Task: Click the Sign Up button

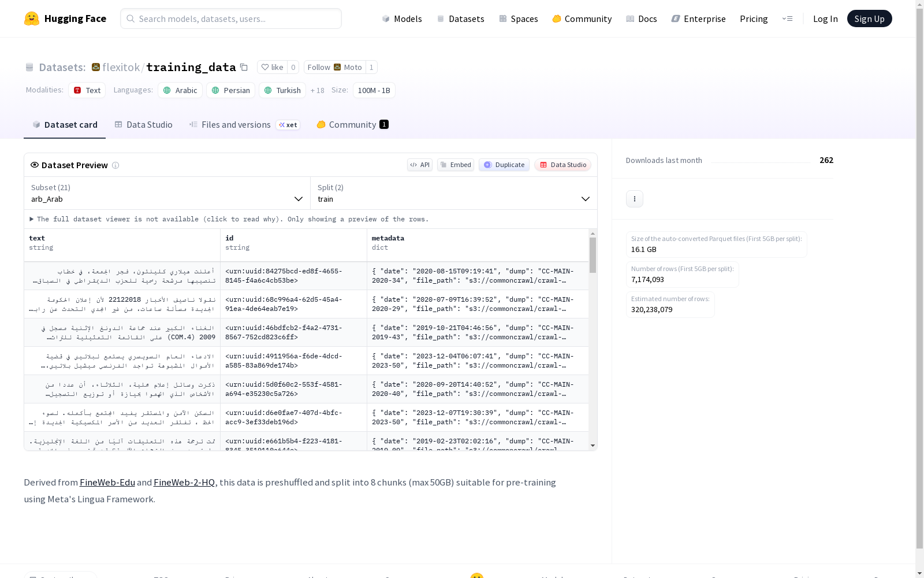Action: click(x=869, y=18)
